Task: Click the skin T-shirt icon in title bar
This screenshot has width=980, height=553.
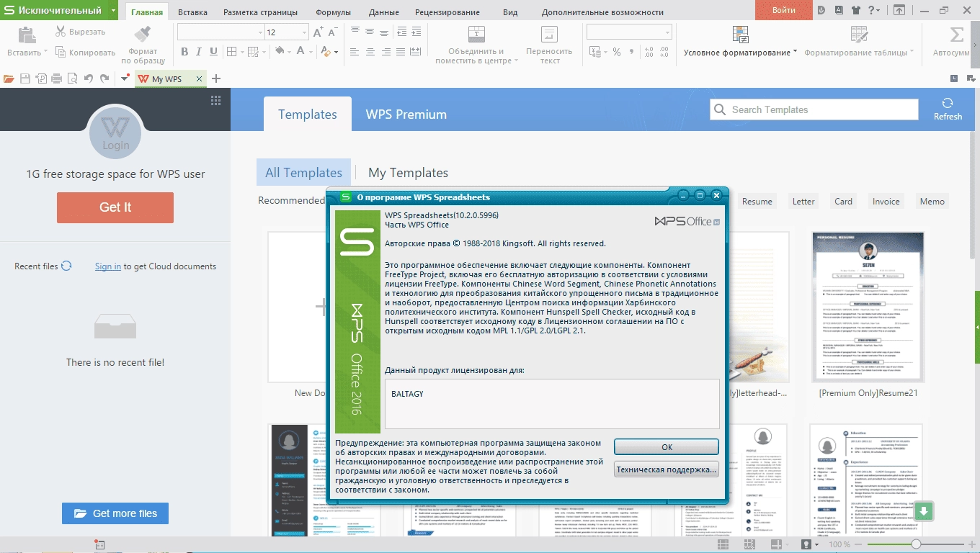Action: point(856,10)
